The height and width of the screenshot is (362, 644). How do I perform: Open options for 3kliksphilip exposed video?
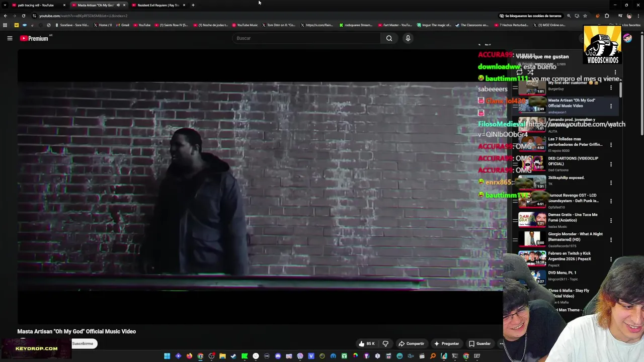click(x=611, y=183)
